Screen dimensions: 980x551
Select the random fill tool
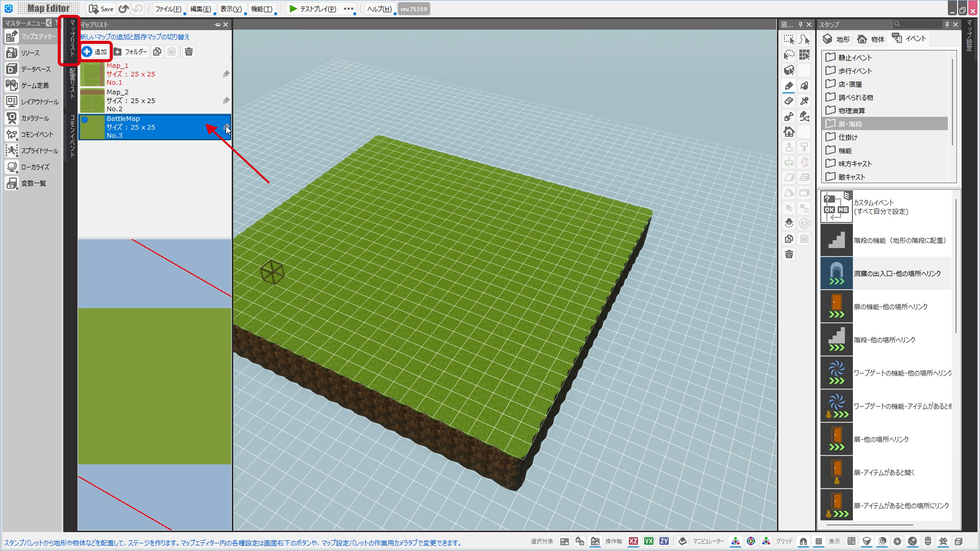[804, 116]
